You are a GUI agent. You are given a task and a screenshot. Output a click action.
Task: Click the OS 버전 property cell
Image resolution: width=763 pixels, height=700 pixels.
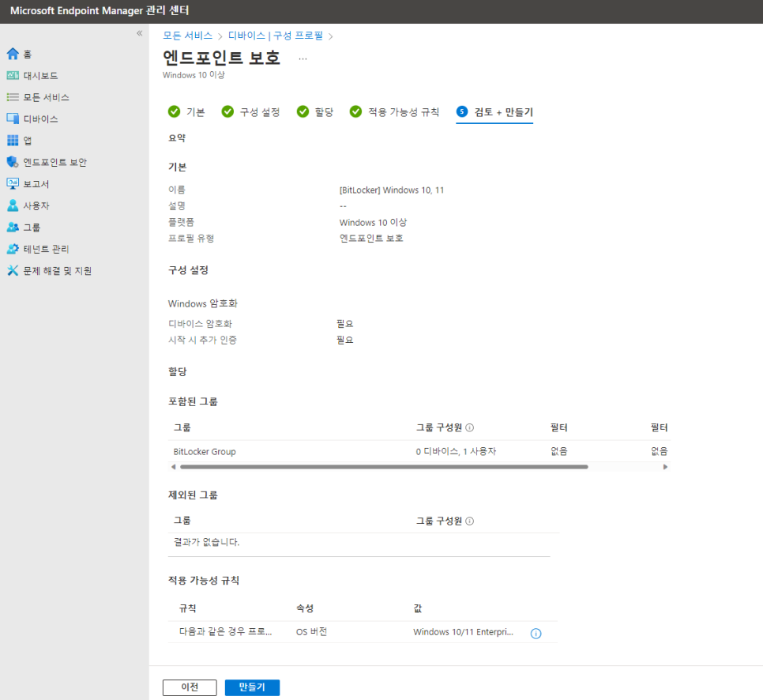(x=311, y=631)
